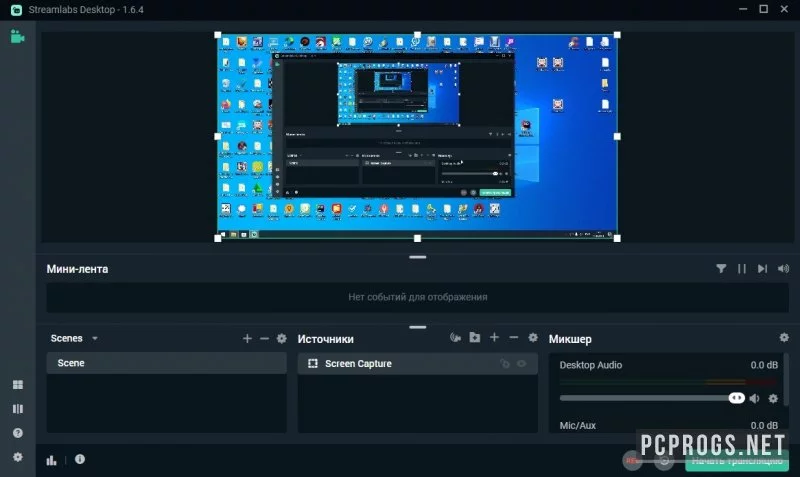Lock the Screen Capture source
800x477 pixels.
tap(505, 363)
